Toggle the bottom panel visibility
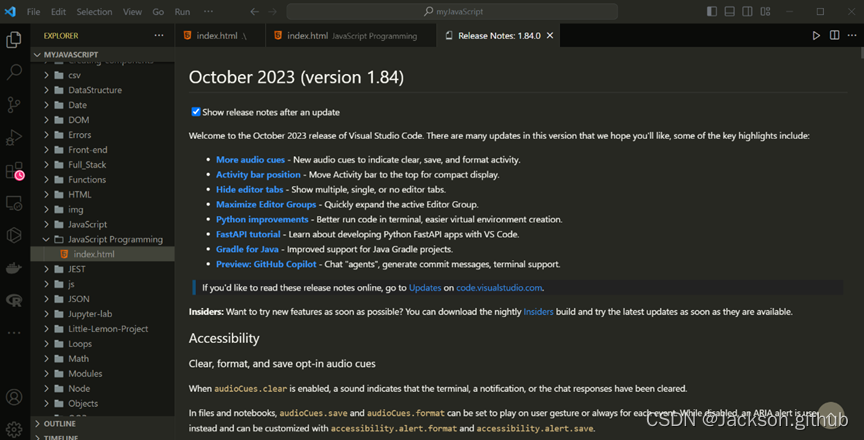864x440 pixels. [728, 12]
